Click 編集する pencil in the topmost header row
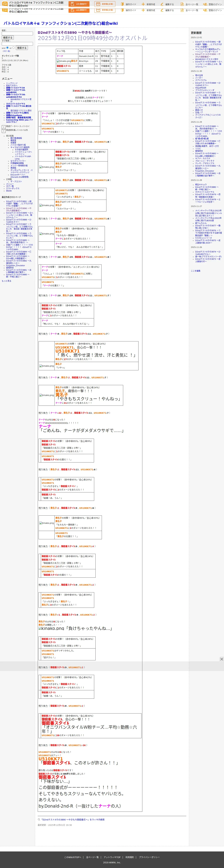The width and height of the screenshot is (224, 868). (x=167, y=4)
